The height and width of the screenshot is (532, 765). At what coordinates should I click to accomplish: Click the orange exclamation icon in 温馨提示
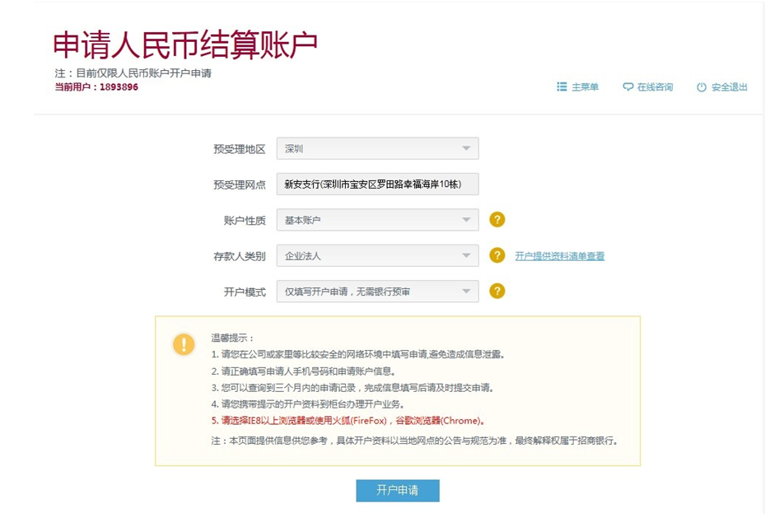184,344
